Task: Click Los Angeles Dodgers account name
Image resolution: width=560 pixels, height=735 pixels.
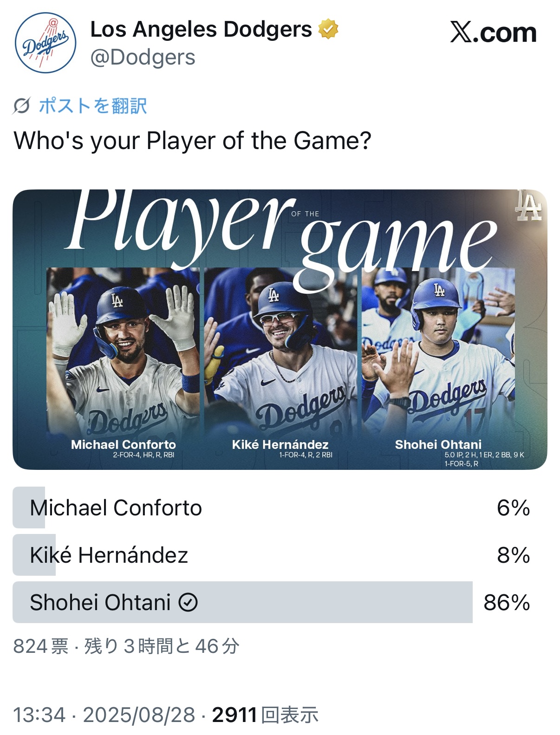Action: coord(201,29)
